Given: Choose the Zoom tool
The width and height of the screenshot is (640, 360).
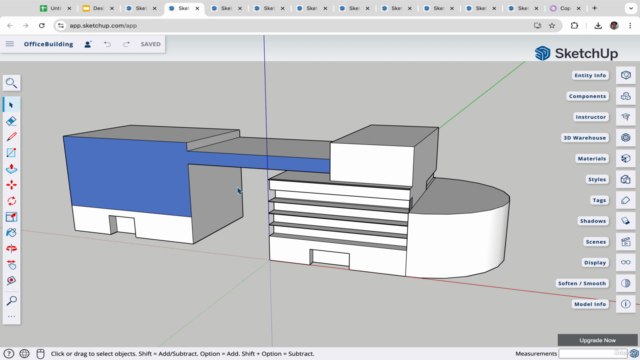Looking at the screenshot, I should (11, 301).
